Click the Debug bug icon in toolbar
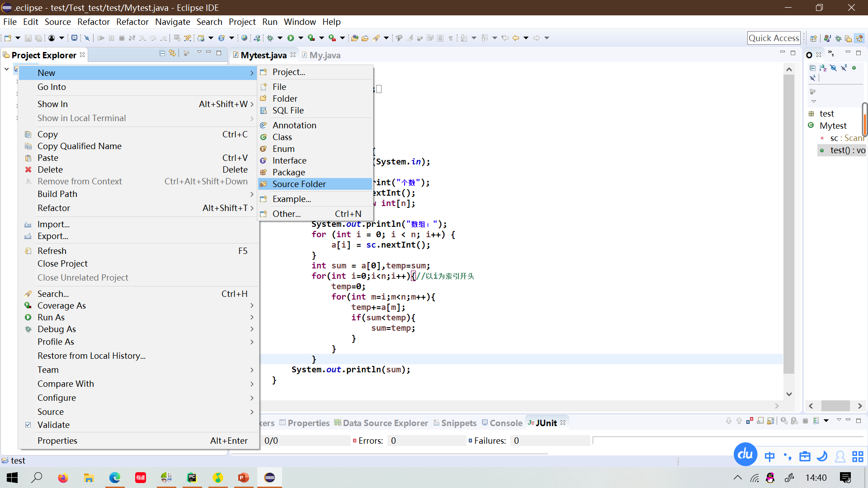 pos(270,38)
